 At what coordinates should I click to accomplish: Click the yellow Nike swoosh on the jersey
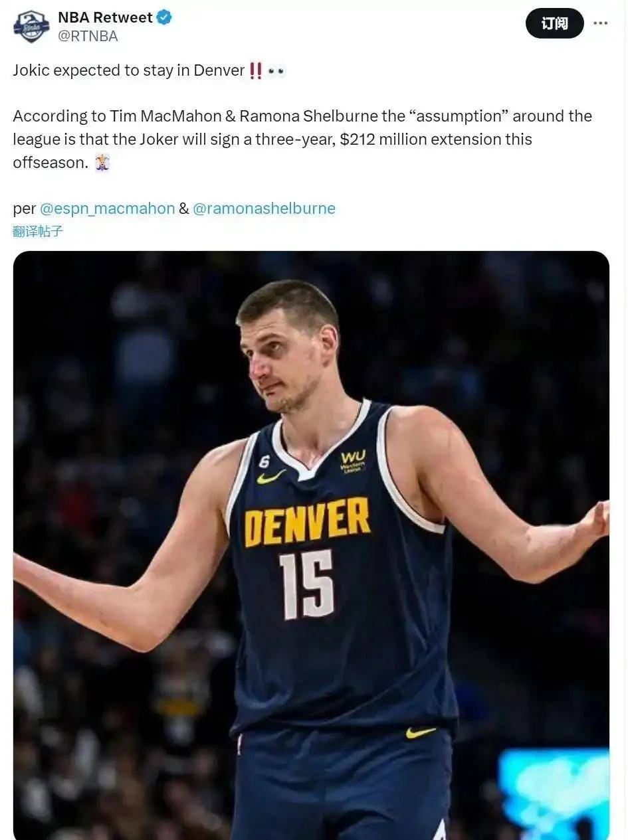pyautogui.click(x=271, y=476)
